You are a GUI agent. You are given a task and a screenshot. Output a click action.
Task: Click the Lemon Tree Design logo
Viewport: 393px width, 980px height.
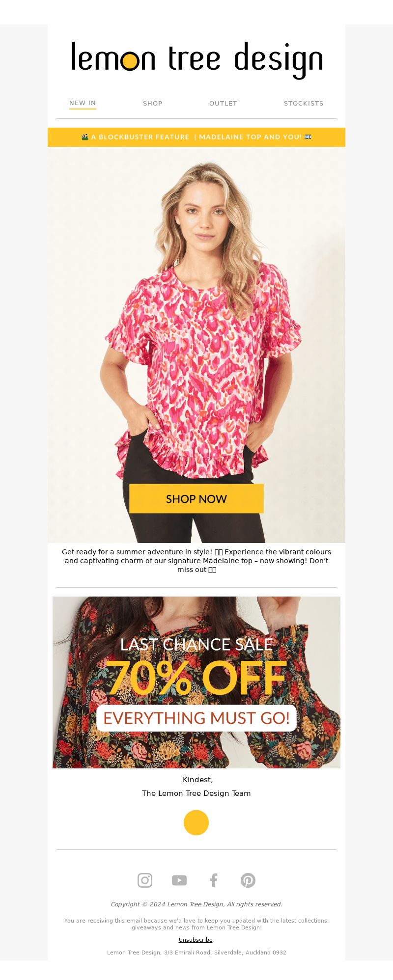pyautogui.click(x=196, y=60)
